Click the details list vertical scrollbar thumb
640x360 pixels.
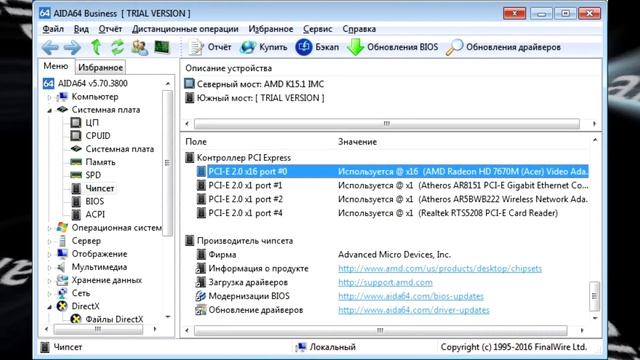[595, 296]
